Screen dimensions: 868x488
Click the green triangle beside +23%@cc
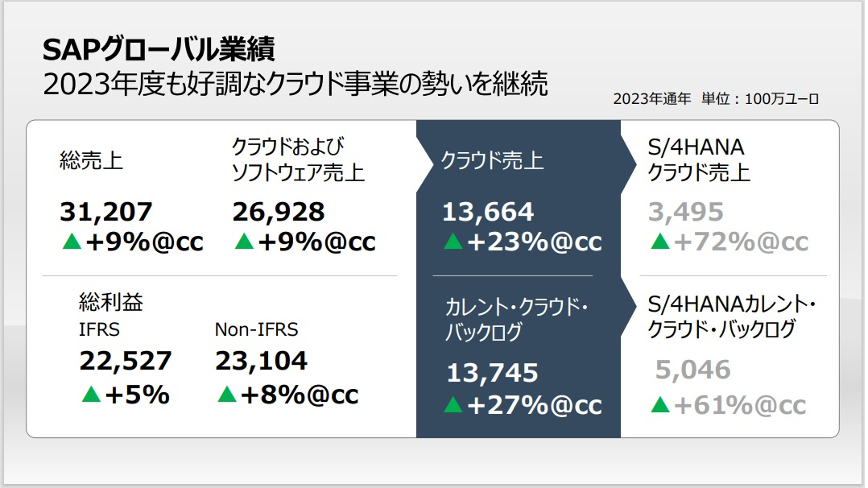(453, 242)
